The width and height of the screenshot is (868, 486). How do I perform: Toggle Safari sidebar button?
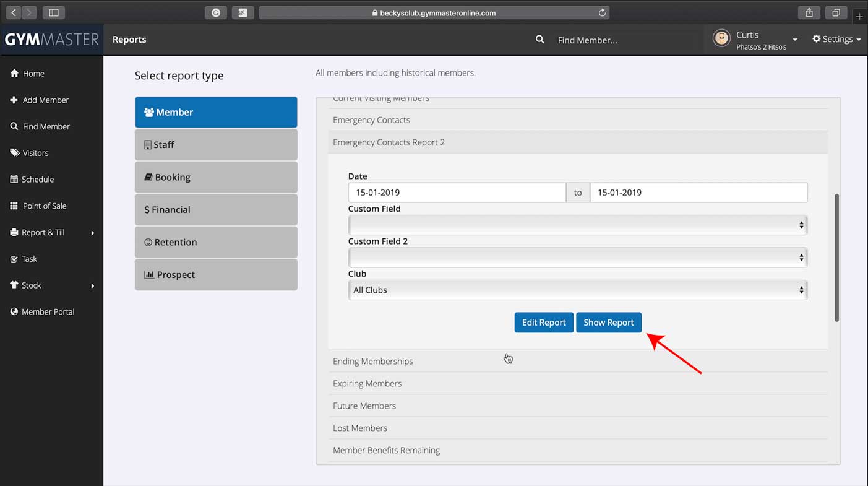pos(54,12)
